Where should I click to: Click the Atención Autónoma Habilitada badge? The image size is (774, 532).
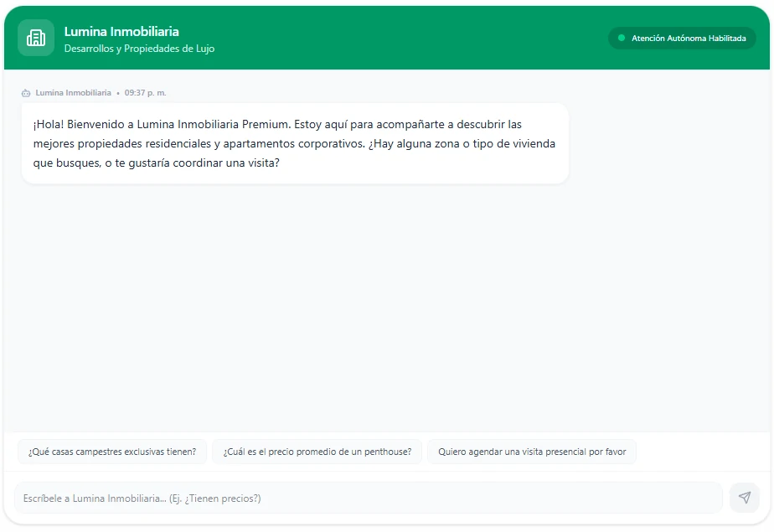click(682, 38)
